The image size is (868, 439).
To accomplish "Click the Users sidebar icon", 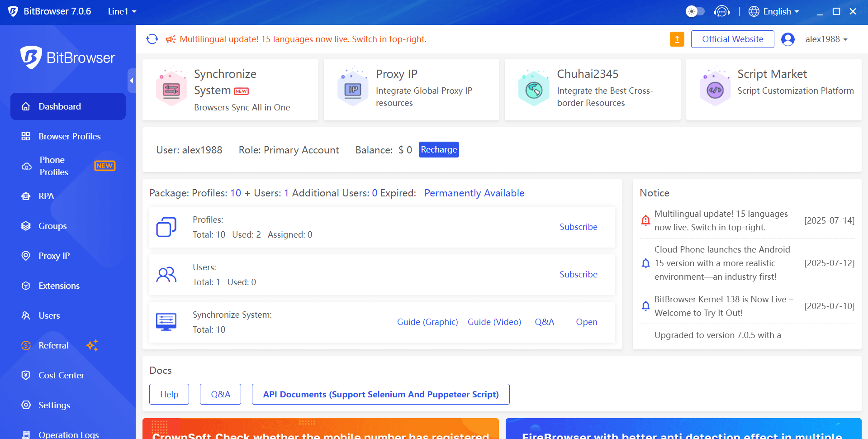I will point(26,315).
